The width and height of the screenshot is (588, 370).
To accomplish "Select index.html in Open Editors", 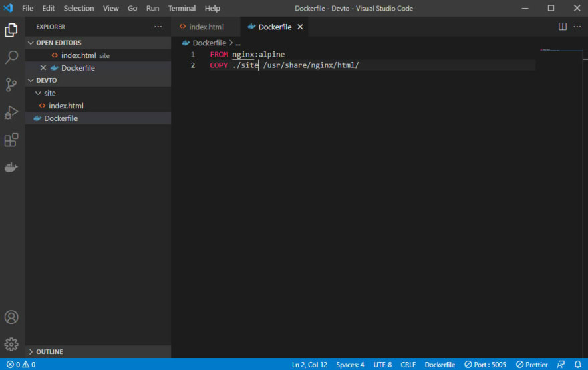I will (x=98, y=55).
